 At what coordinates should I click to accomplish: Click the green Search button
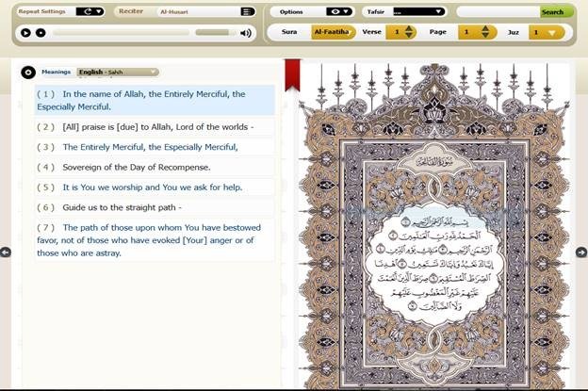pyautogui.click(x=557, y=12)
